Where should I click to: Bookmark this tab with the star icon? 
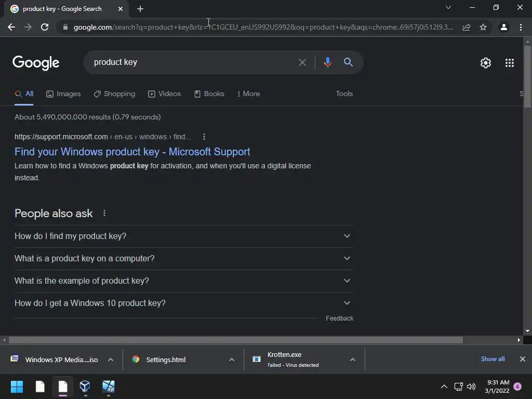483,27
